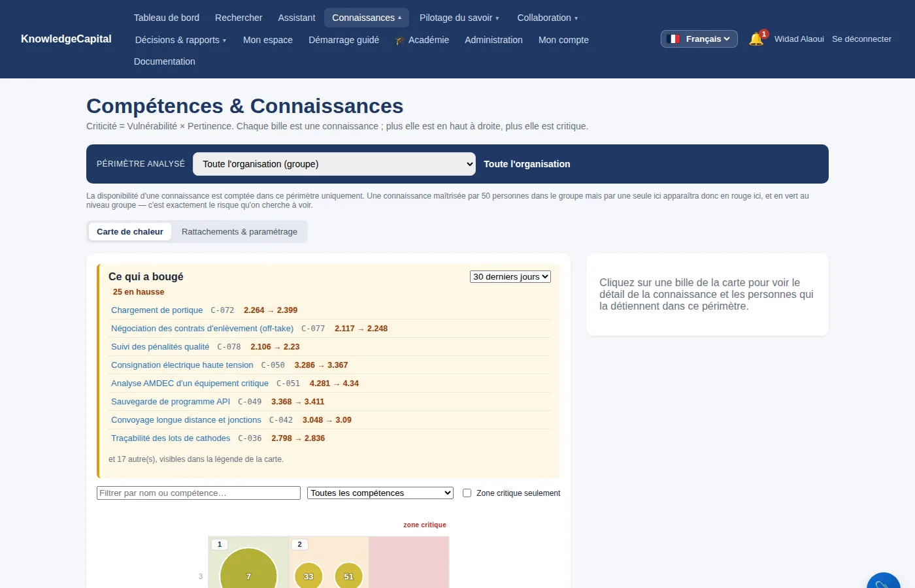Open Chargement de portique knowledge link
This screenshot has height=588, width=915.
click(157, 310)
